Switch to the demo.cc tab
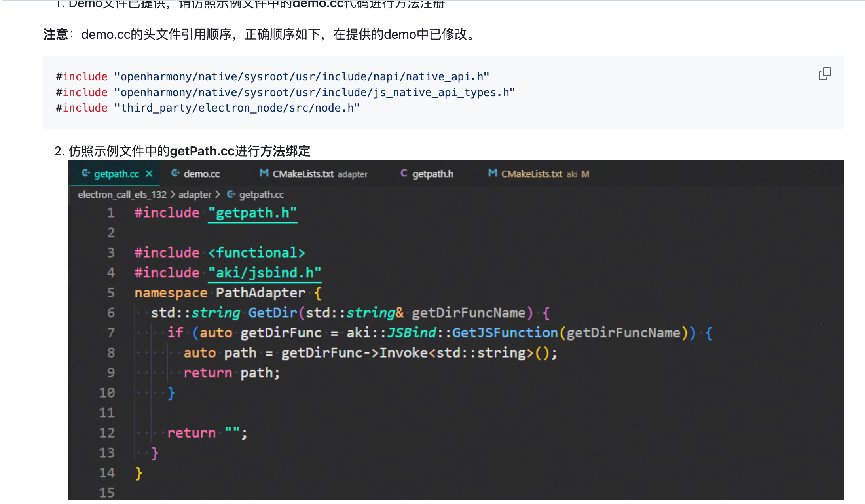Image resolution: width=865 pixels, height=504 pixels. pos(201,174)
